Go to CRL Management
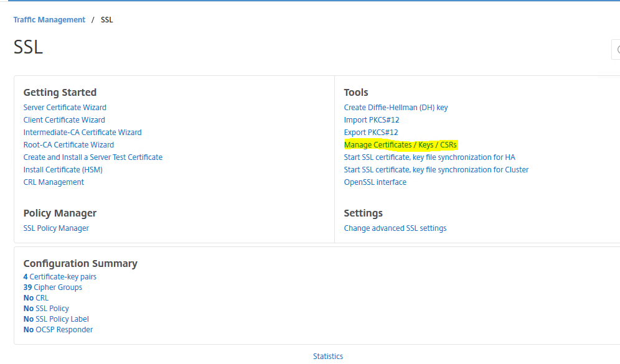The width and height of the screenshot is (620, 364). coord(54,182)
